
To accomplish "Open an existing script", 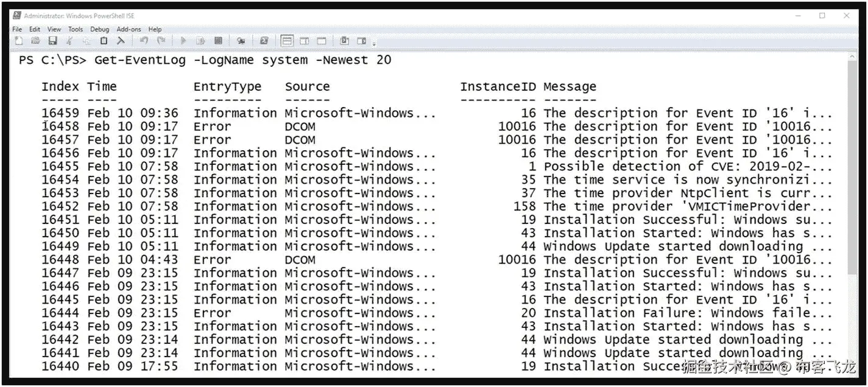I will point(35,40).
